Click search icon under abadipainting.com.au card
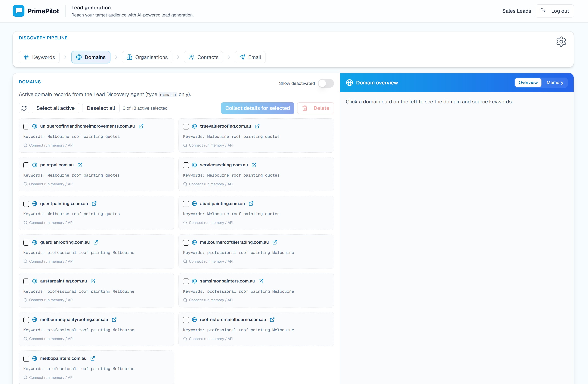The image size is (588, 384). point(185,223)
